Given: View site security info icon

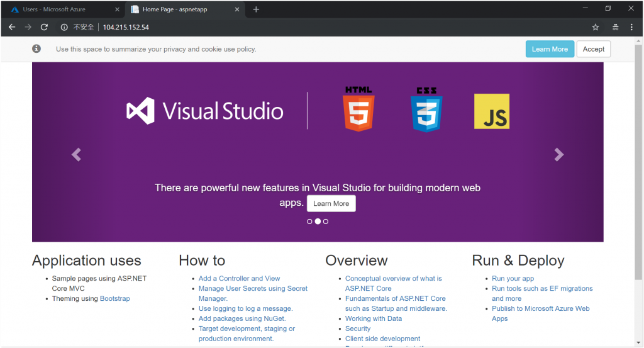Looking at the screenshot, I should click(64, 27).
